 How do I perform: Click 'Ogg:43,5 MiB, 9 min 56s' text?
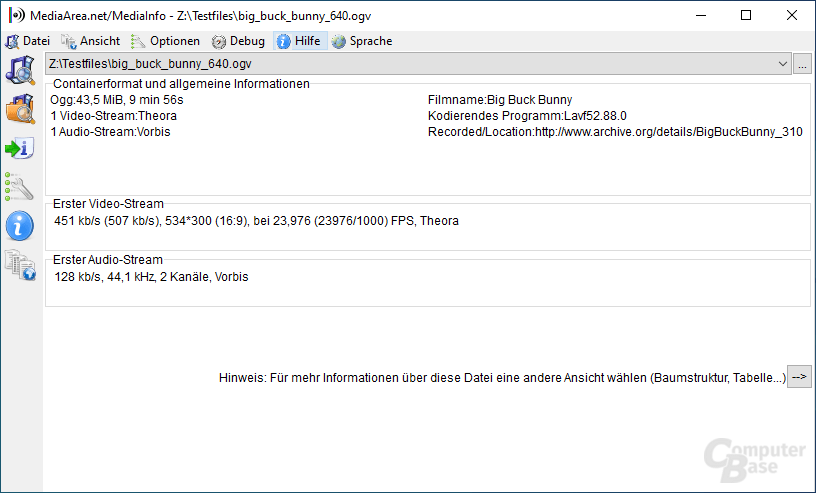click(117, 99)
